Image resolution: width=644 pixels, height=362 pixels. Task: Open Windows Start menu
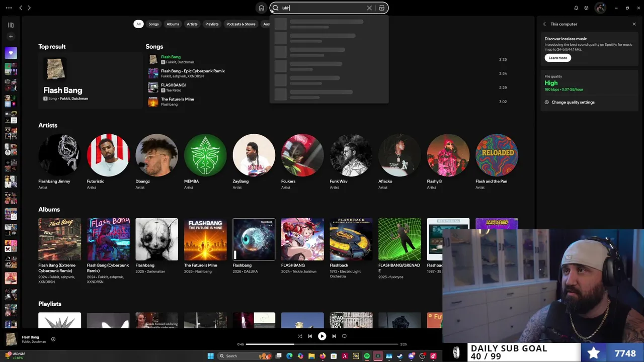(x=210, y=356)
